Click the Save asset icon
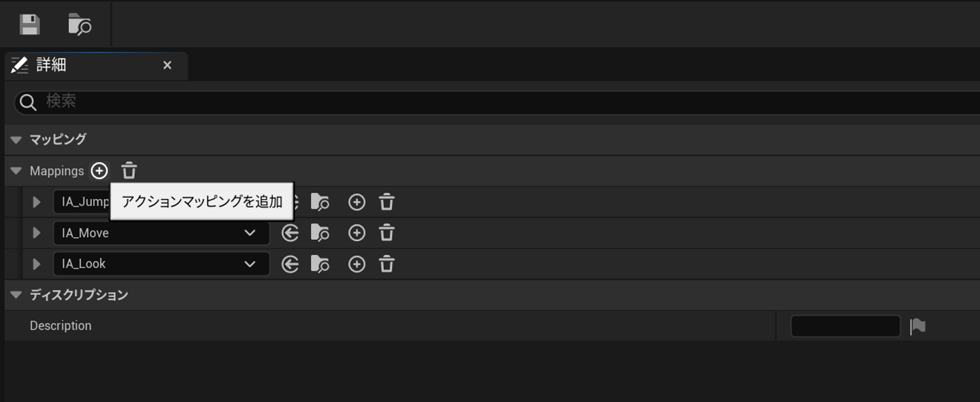The width and height of the screenshot is (980, 402). pyautogui.click(x=29, y=25)
